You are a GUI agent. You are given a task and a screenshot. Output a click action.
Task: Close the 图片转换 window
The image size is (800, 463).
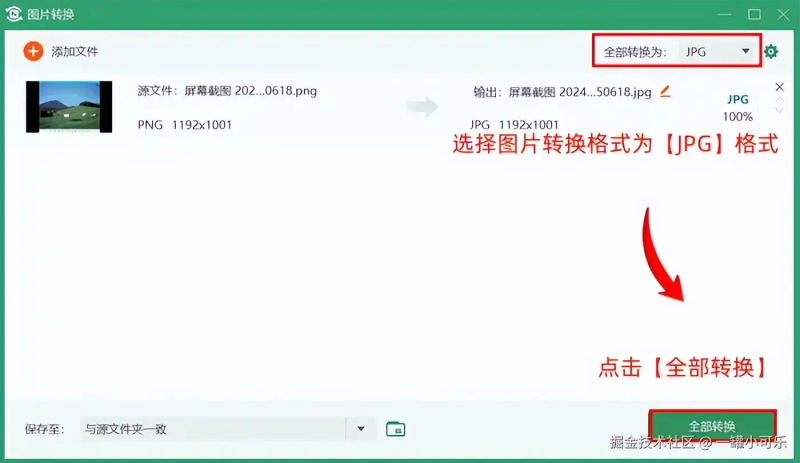(783, 14)
